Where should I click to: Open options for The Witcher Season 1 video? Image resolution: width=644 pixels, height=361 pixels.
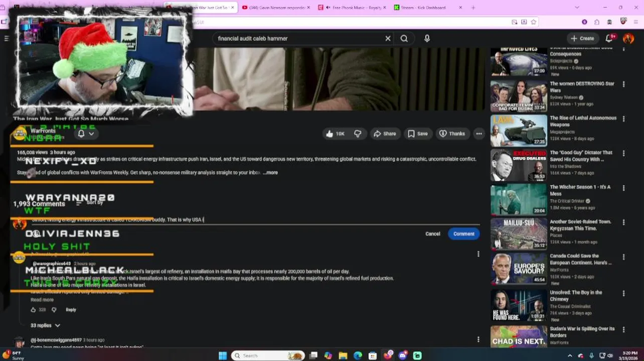(x=623, y=188)
